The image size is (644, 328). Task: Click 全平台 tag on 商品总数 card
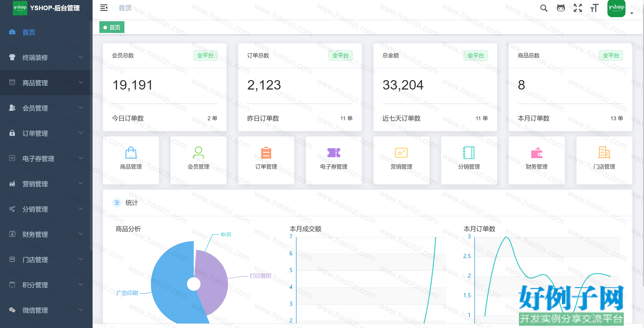point(611,55)
